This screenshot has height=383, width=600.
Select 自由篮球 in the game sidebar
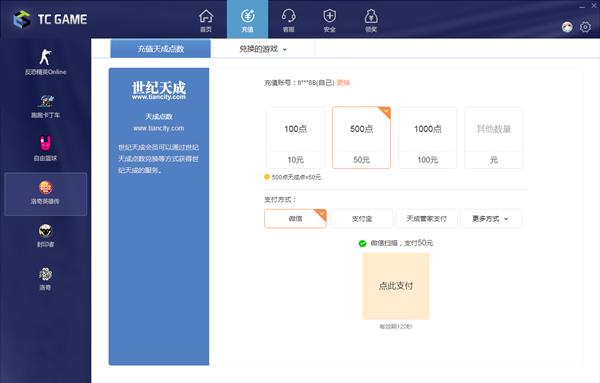coord(46,148)
